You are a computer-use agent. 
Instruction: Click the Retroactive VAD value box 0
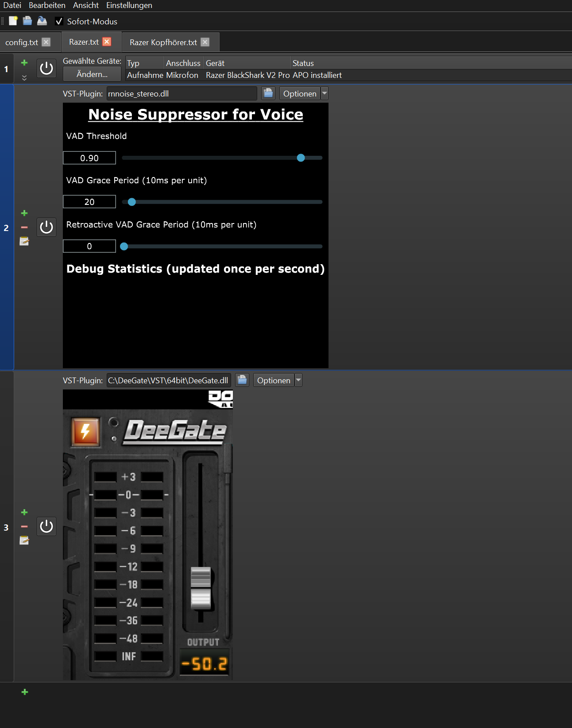click(89, 246)
